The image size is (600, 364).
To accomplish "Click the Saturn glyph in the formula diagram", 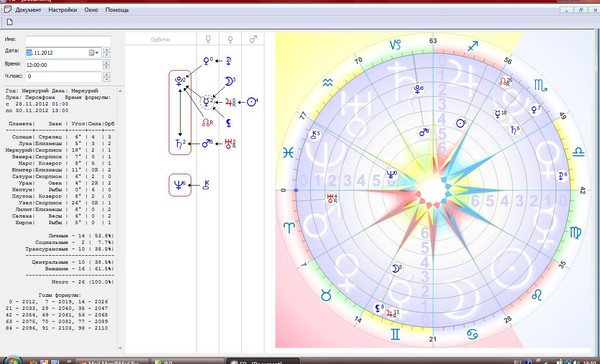I will [180, 144].
